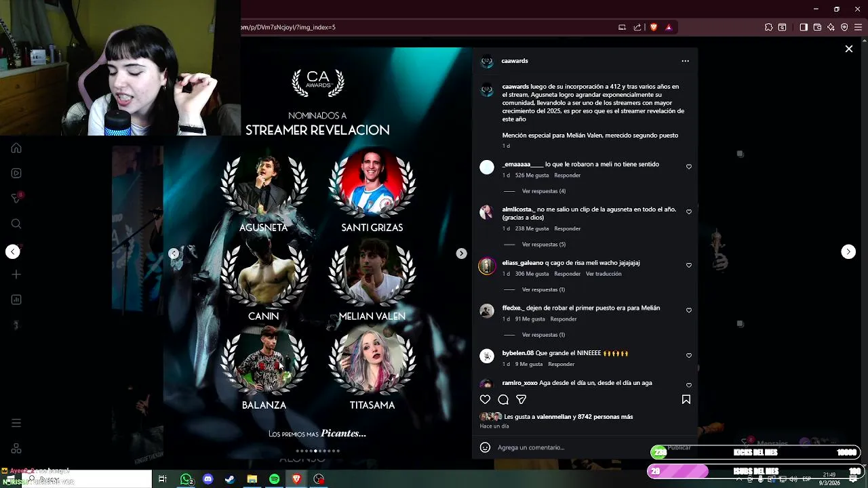This screenshot has height=488, width=868.
Task: Toggle the browser sidebar panel icon
Action: [804, 27]
